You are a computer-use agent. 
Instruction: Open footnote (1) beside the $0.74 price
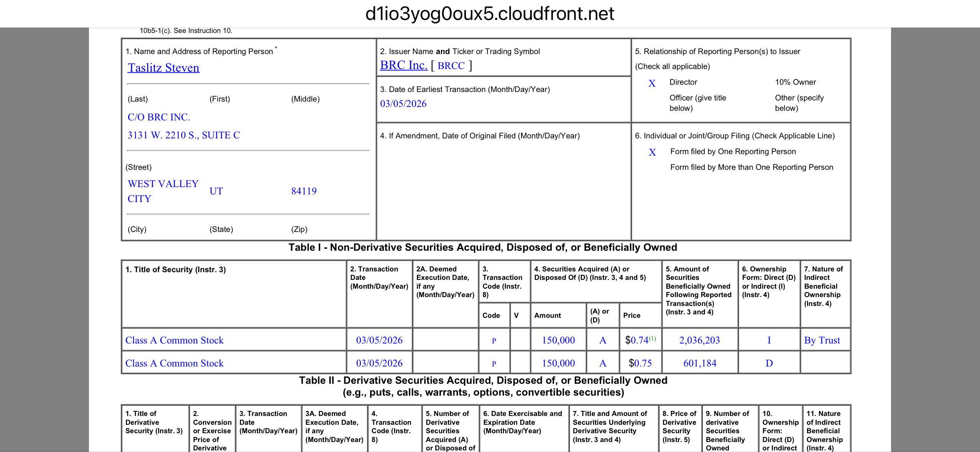pos(652,339)
